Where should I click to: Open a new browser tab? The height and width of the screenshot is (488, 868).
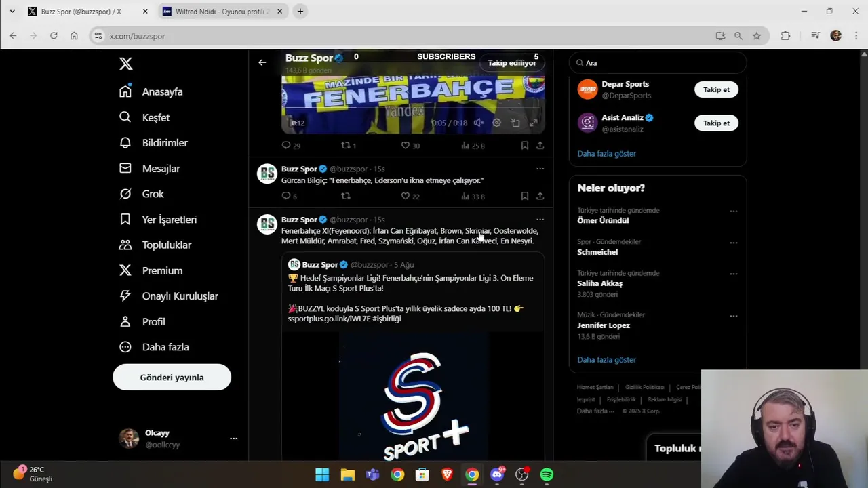[300, 12]
